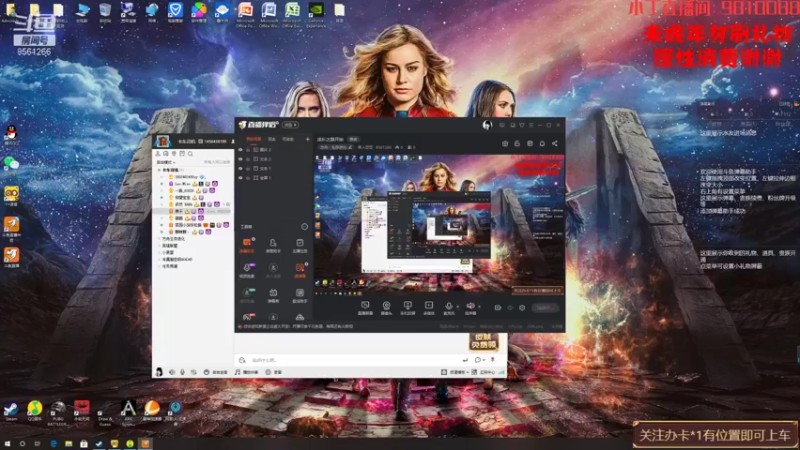The image size is (800, 450).
Task: Hide the 图片 2 source with its eye icon
Action: click(241, 150)
